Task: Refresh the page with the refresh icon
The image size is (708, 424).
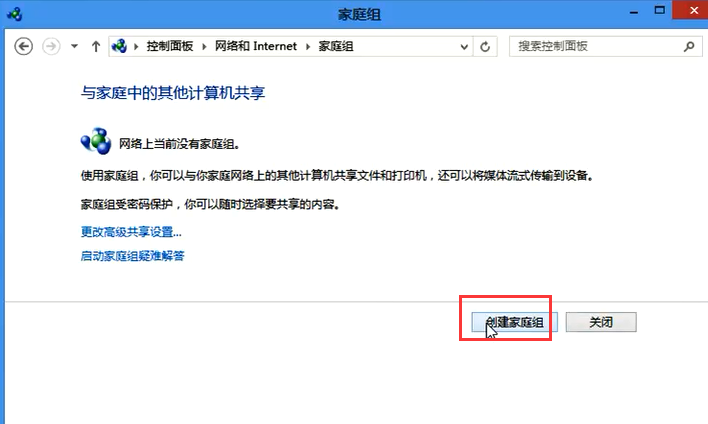Action: [x=485, y=47]
